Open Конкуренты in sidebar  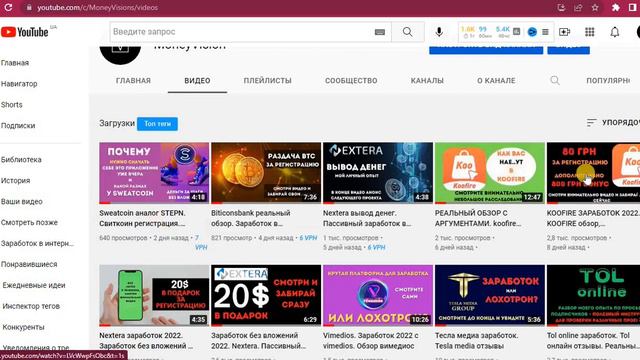click(x=23, y=327)
